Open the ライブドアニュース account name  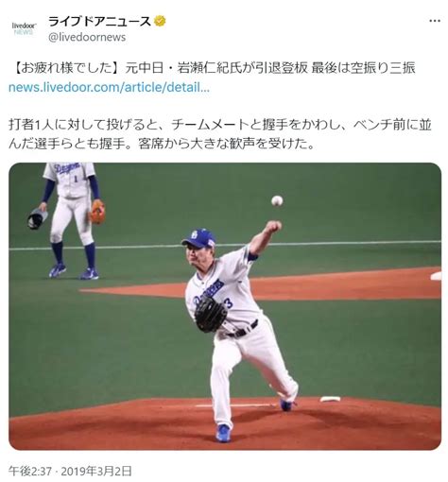(x=100, y=21)
